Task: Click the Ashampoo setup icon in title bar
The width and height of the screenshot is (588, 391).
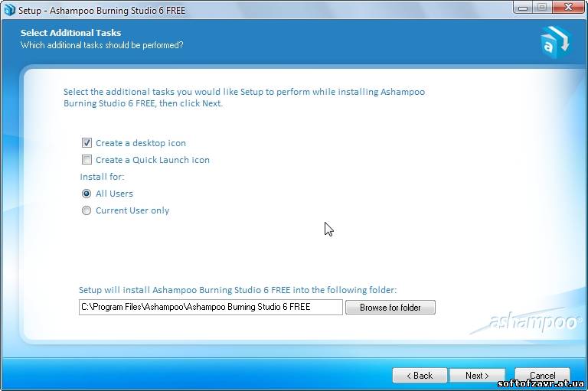Action: coord(9,10)
